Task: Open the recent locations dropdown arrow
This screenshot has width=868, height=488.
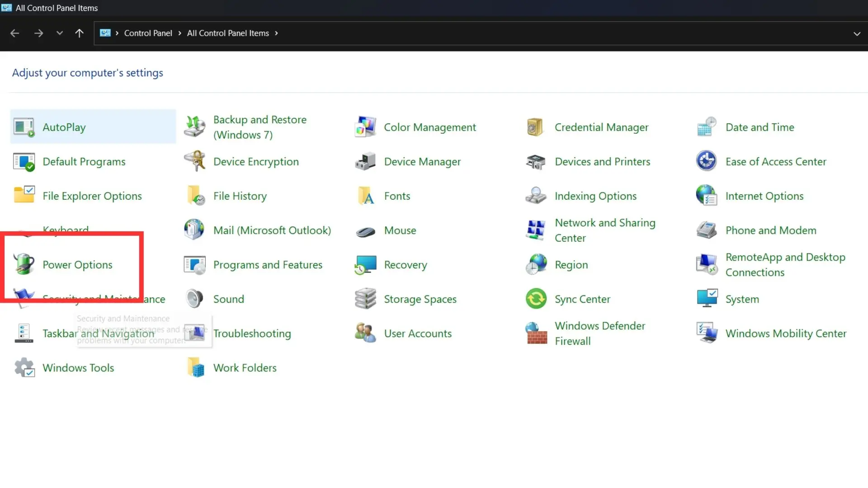Action: click(59, 33)
